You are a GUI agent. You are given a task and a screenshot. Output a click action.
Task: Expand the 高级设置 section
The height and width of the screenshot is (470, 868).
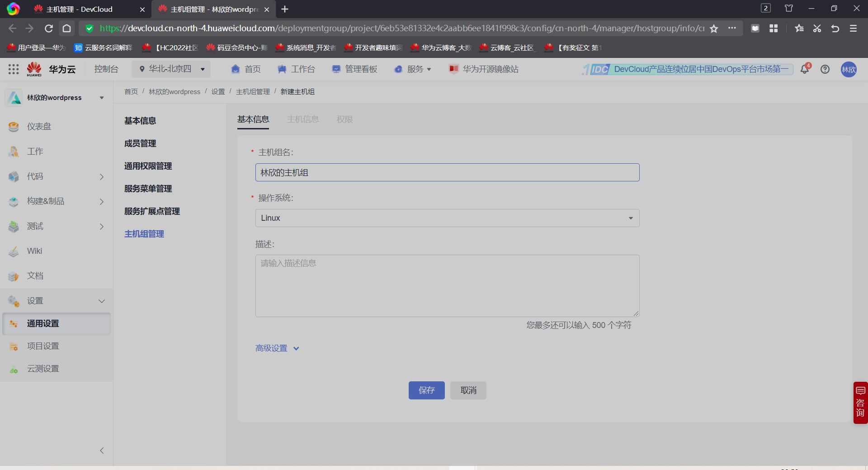coord(277,348)
